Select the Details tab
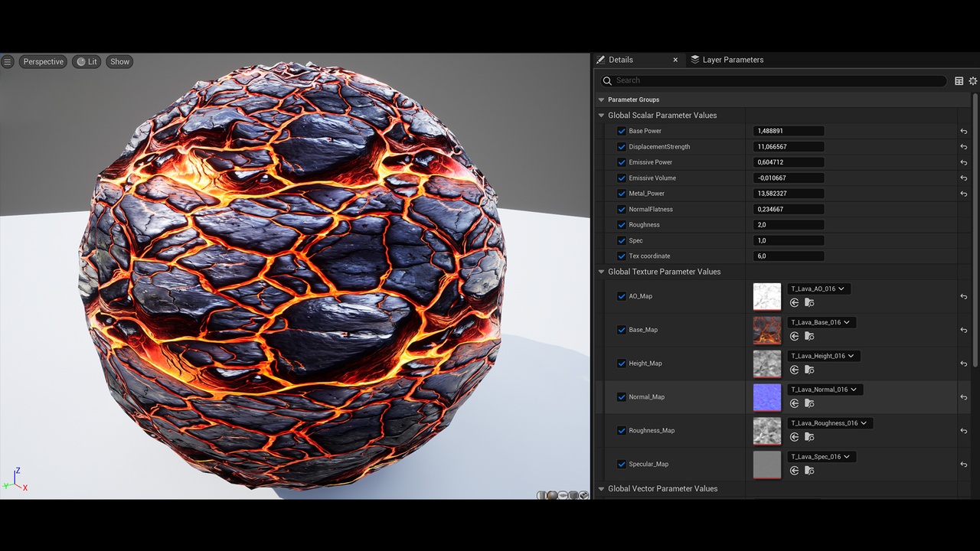 point(621,60)
